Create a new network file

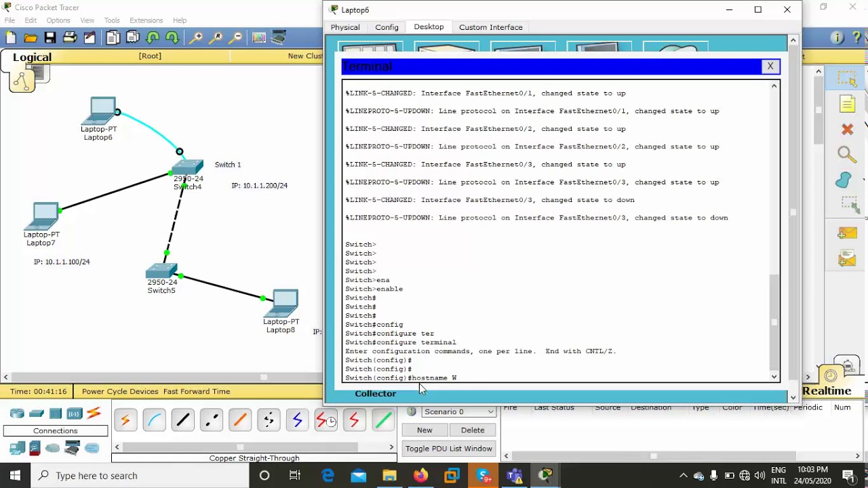[x=11, y=38]
